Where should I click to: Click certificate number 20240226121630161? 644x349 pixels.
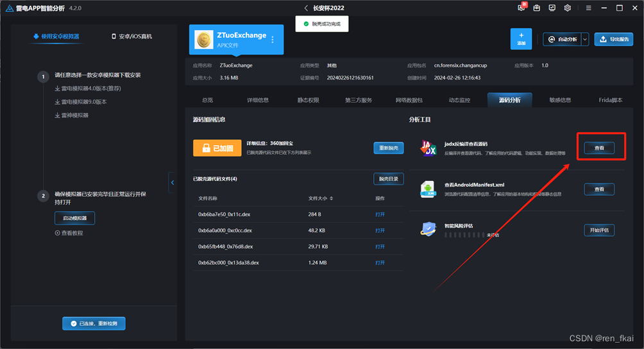pos(350,78)
